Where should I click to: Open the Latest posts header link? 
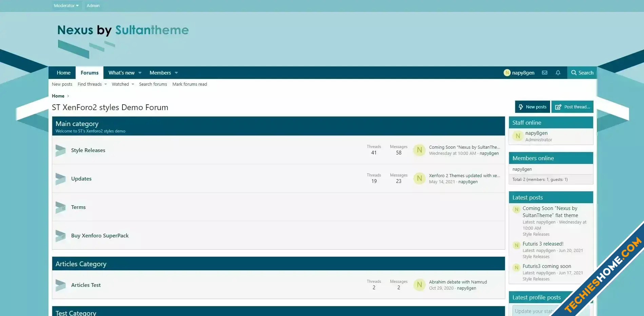[528, 198]
